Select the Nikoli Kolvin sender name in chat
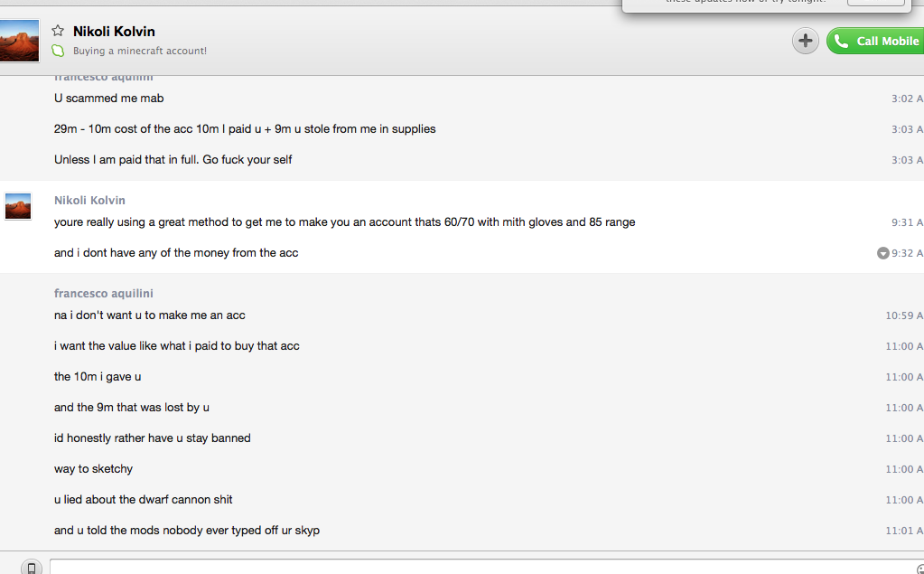 coord(89,200)
